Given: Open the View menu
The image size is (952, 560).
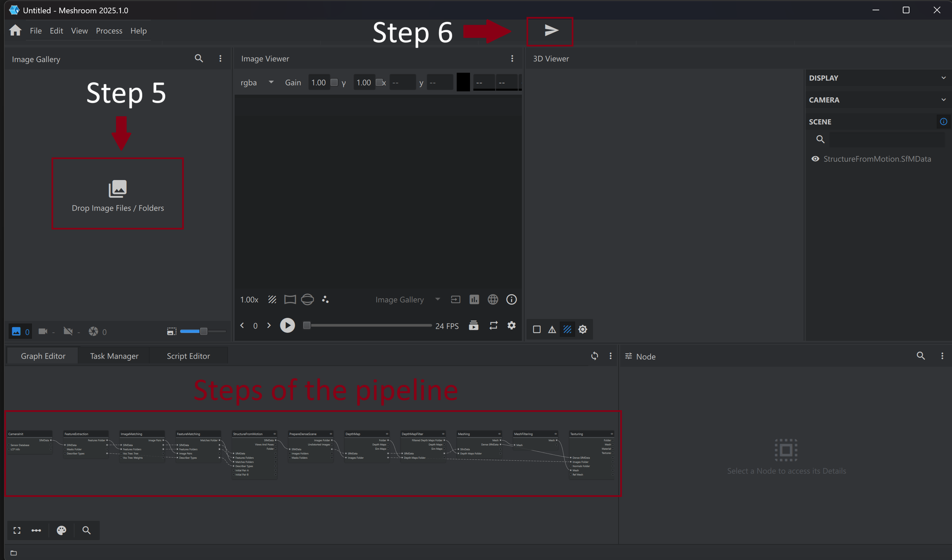Looking at the screenshot, I should coord(79,31).
